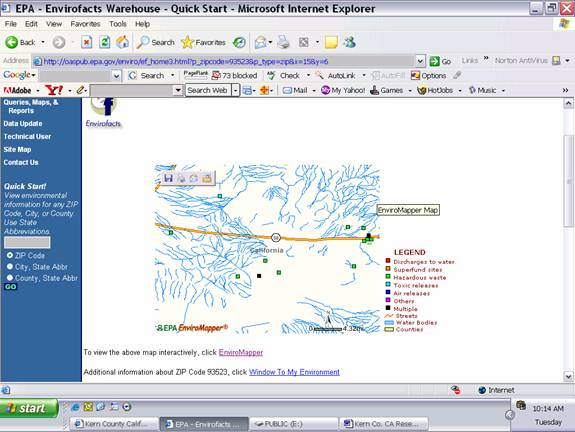Open the View menu
Viewport: 575px width, 432px height.
[x=54, y=24]
